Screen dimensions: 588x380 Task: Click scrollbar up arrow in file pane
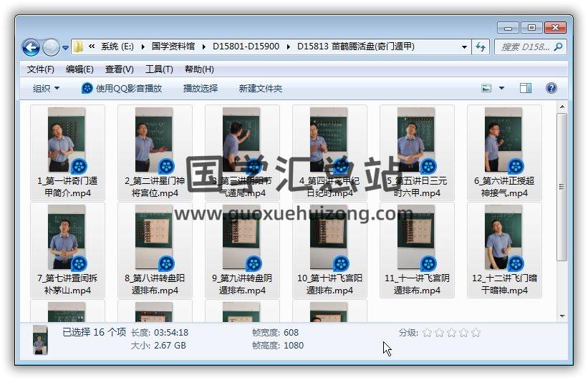pos(562,107)
